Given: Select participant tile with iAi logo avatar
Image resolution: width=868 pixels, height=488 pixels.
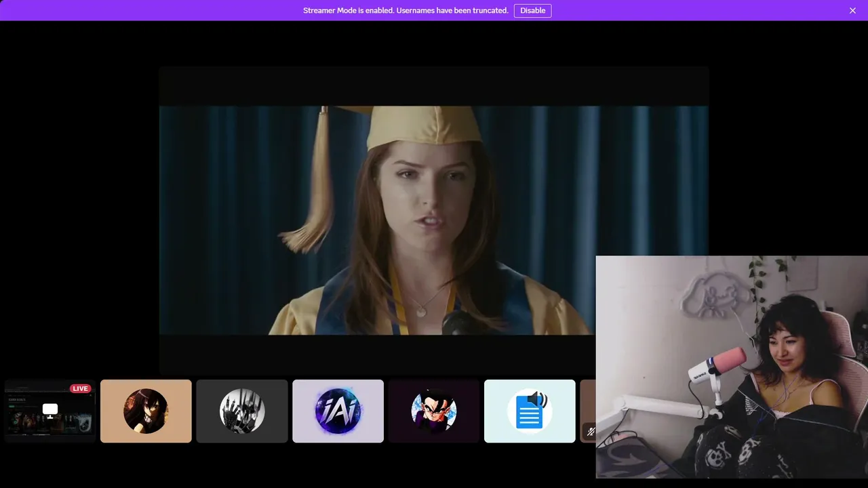Looking at the screenshot, I should pos(338,411).
